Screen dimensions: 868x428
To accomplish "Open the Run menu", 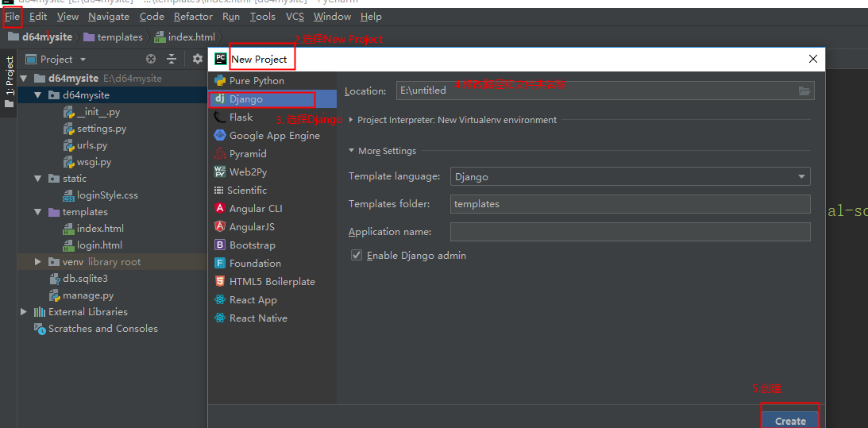I will pos(231,17).
